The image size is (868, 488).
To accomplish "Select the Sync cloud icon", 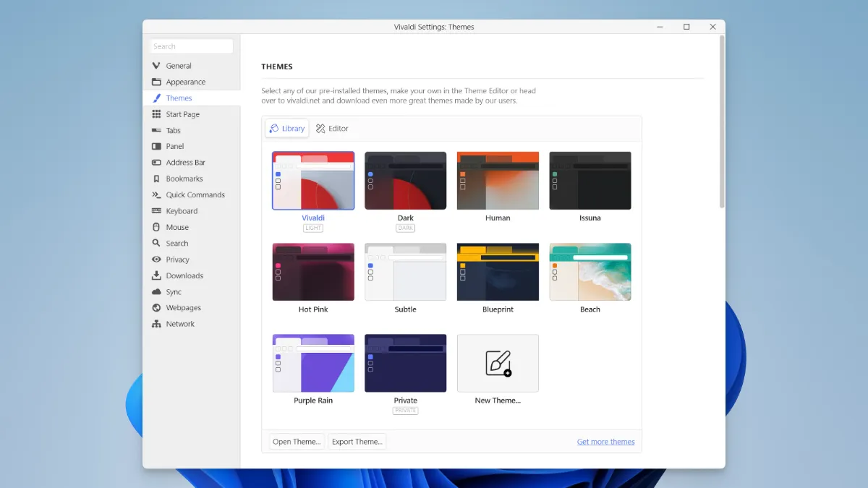I will pos(156,292).
